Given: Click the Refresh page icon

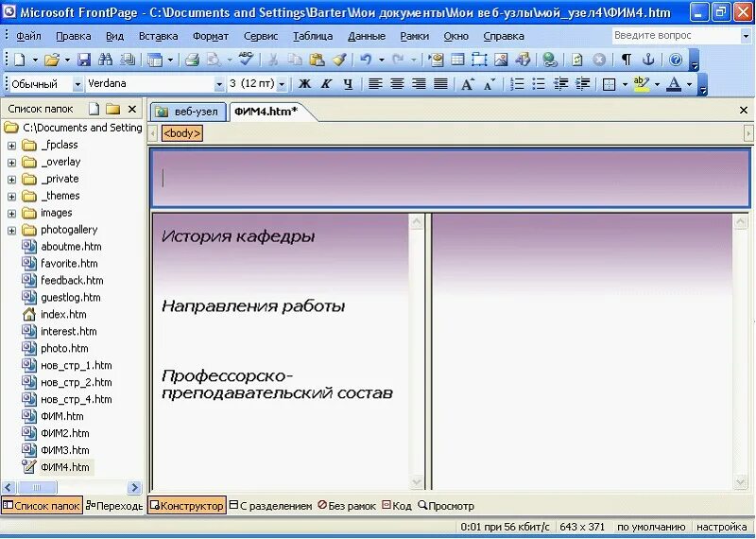Looking at the screenshot, I should pyautogui.click(x=577, y=60).
